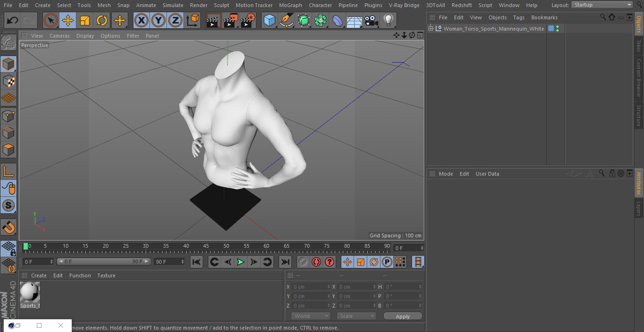Image resolution: width=644 pixels, height=332 pixels.
Task: Select the Live Selection tool
Action: (50, 21)
